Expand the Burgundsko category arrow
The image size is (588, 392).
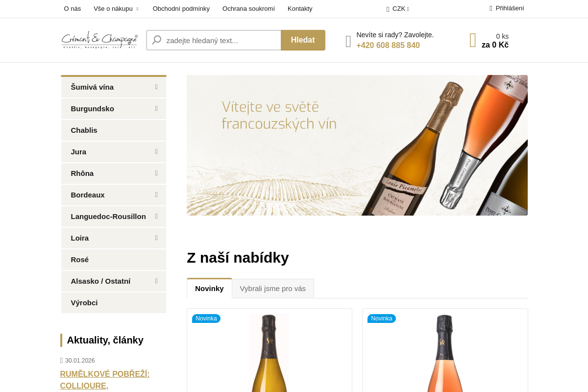pyautogui.click(x=156, y=108)
